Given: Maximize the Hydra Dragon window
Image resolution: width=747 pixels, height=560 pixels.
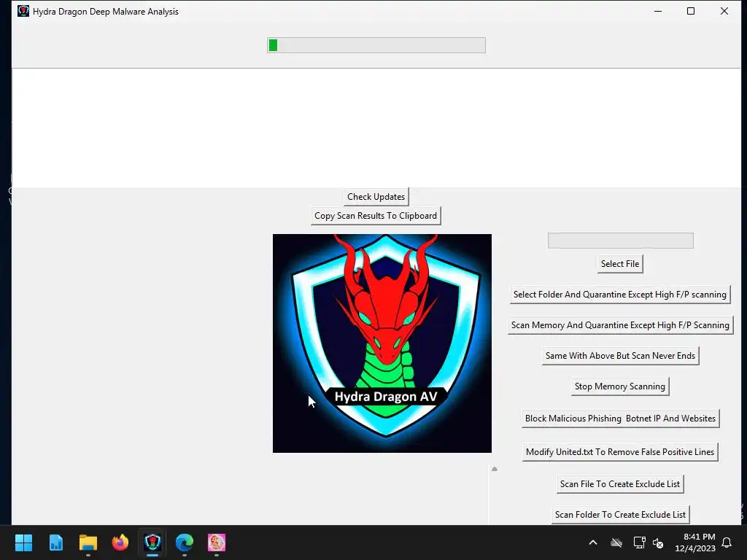Looking at the screenshot, I should coord(691,11).
